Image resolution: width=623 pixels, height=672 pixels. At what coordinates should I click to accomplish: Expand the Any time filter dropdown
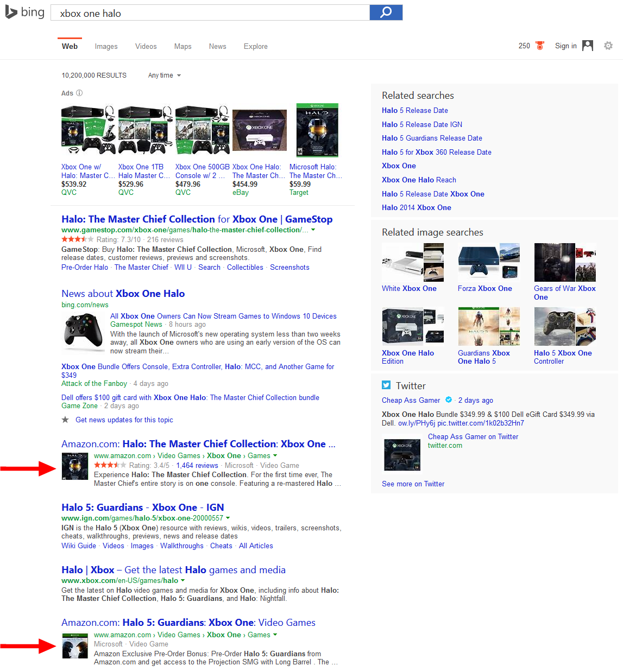click(x=164, y=75)
